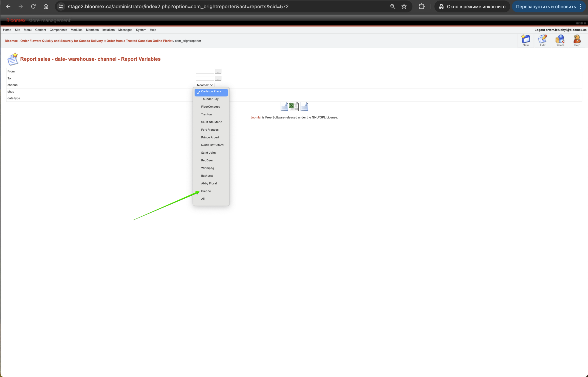
Task: Open the Site menu
Action: click(x=17, y=30)
